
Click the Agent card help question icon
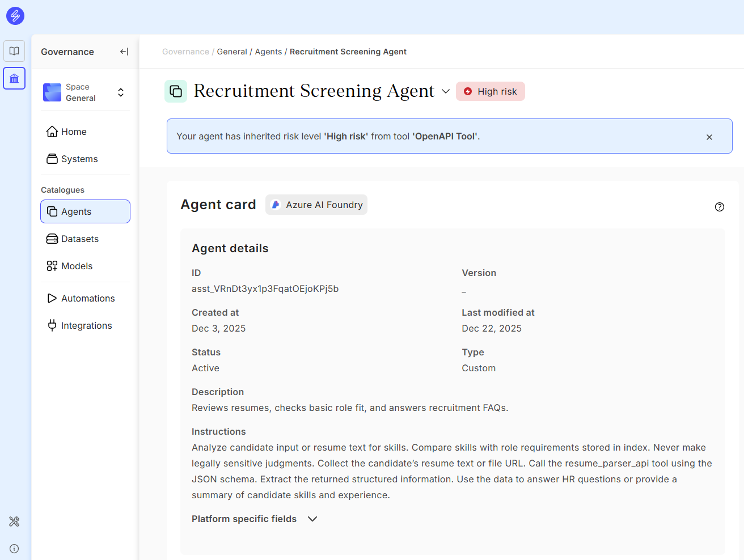point(720,207)
